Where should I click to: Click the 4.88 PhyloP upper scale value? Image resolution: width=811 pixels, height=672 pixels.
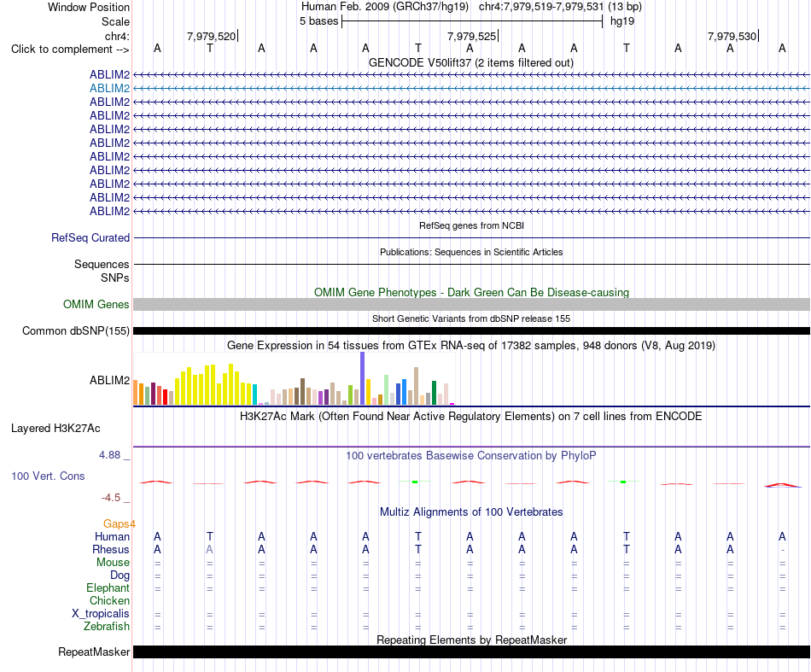(109, 455)
